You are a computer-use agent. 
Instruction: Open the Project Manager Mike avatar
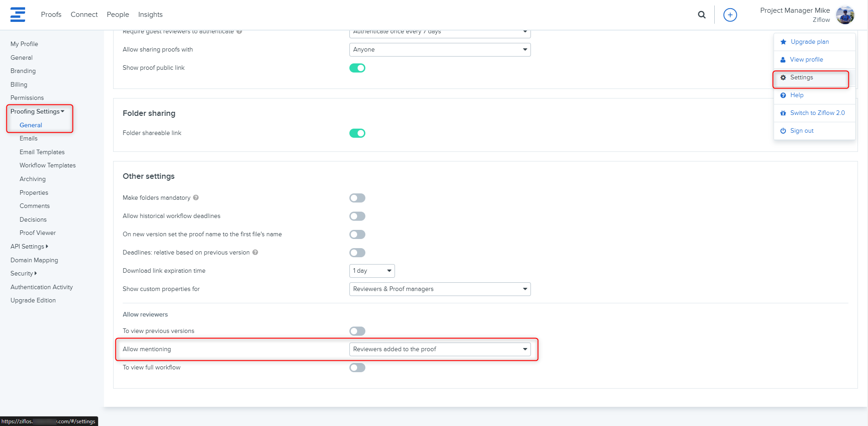click(x=845, y=15)
